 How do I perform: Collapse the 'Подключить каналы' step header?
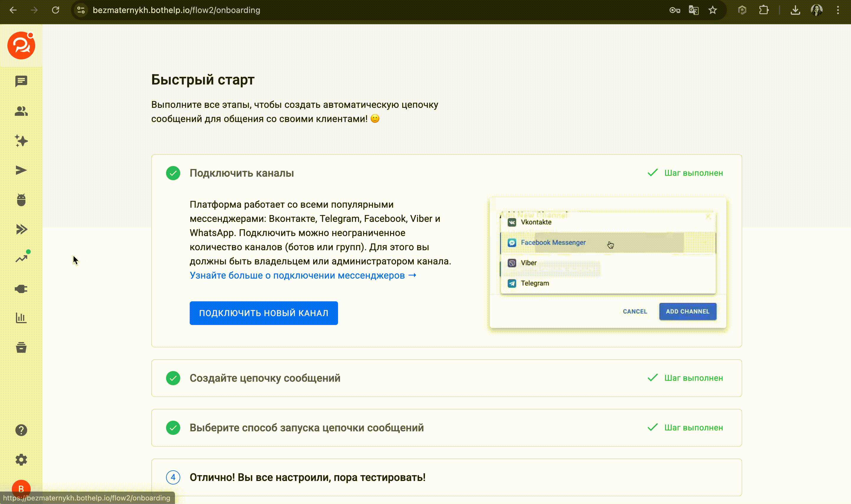pyautogui.click(x=241, y=173)
